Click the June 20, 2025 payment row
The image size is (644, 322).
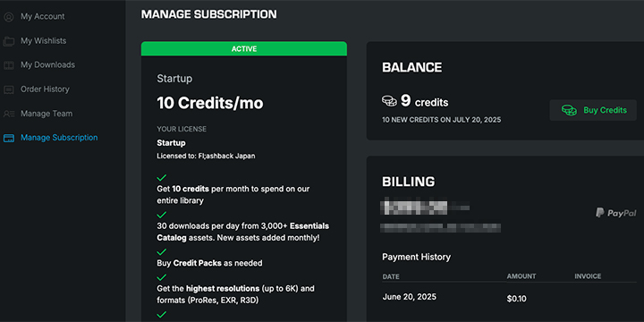coord(509,298)
